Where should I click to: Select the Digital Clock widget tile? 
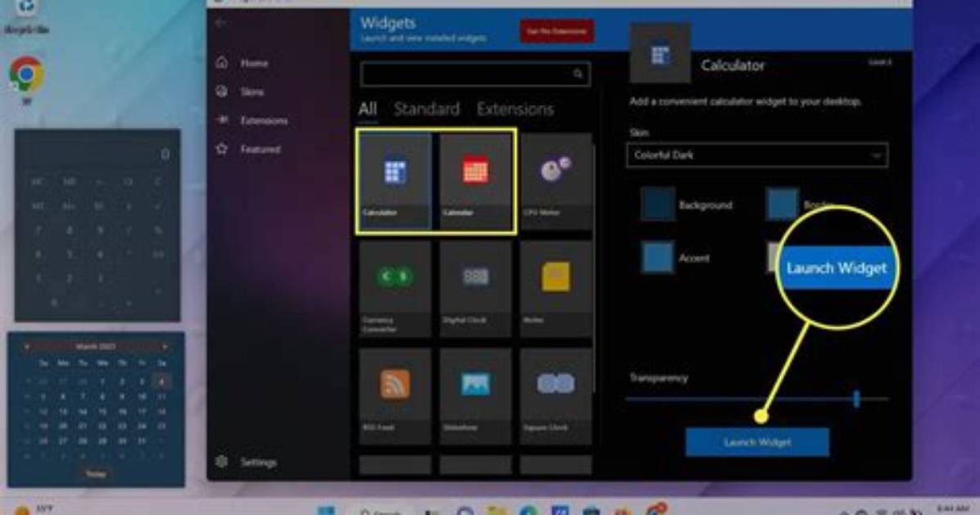tap(475, 289)
